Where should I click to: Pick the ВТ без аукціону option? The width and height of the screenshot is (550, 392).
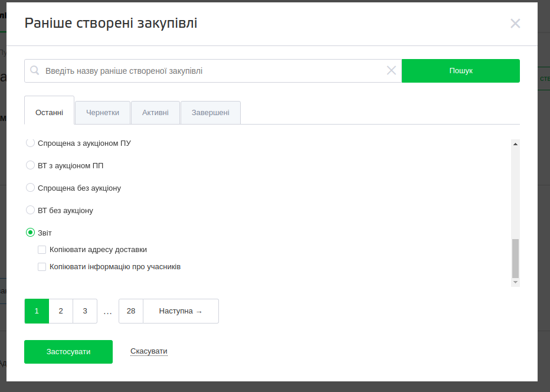pyautogui.click(x=31, y=210)
